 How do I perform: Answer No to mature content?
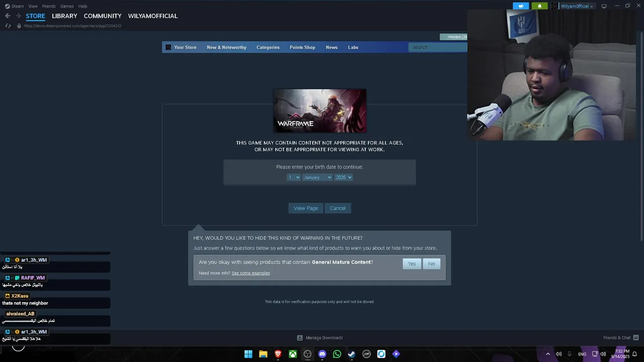pyautogui.click(x=432, y=264)
